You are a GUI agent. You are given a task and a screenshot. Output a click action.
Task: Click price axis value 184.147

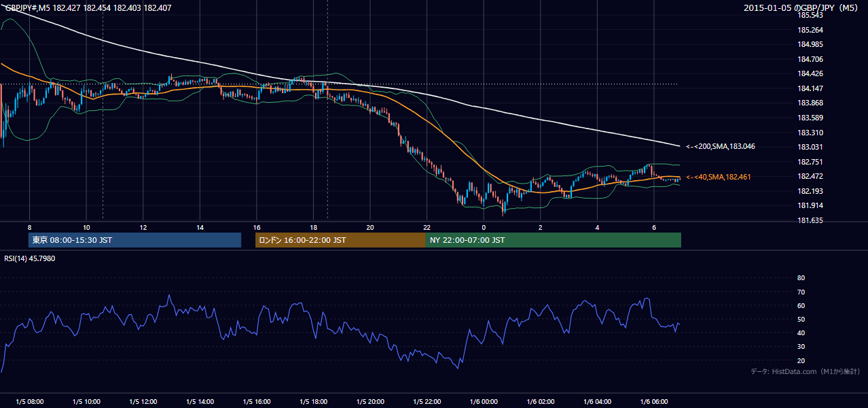coord(810,88)
